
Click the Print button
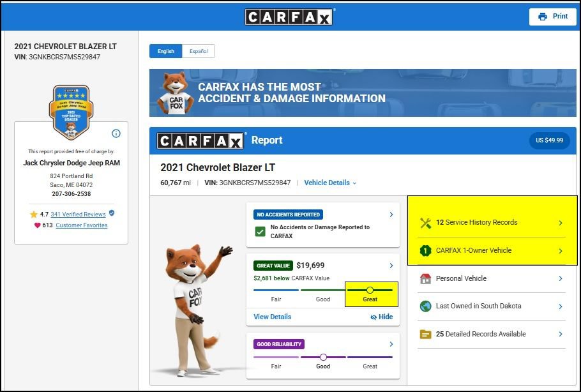click(552, 17)
